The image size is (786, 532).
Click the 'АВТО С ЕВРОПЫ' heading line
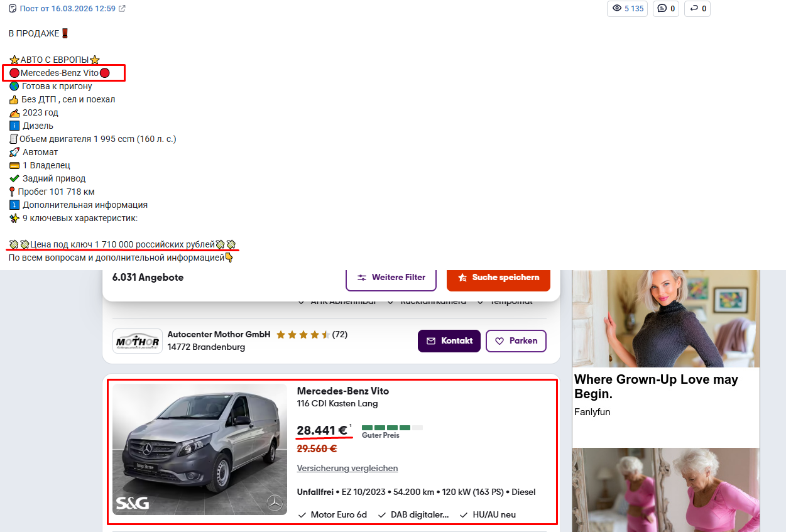[x=55, y=60]
